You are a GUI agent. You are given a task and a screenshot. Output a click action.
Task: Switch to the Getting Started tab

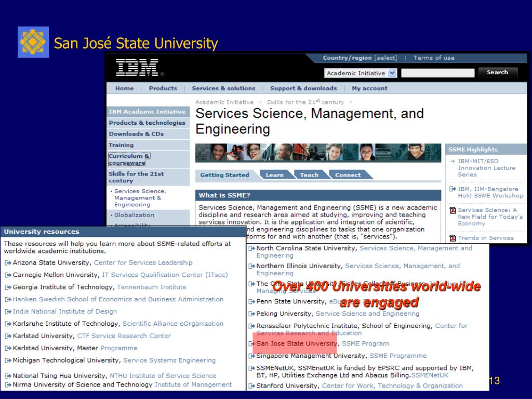[x=224, y=175]
